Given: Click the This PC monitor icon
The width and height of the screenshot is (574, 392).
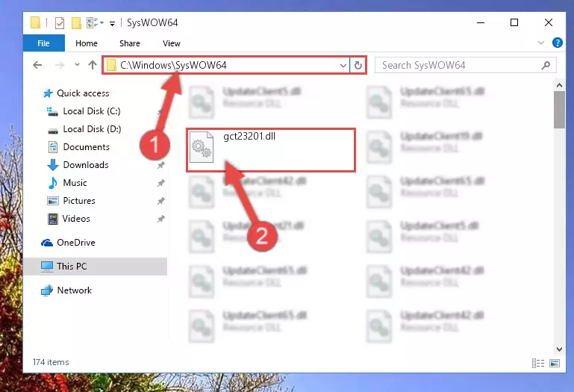Looking at the screenshot, I should (47, 267).
